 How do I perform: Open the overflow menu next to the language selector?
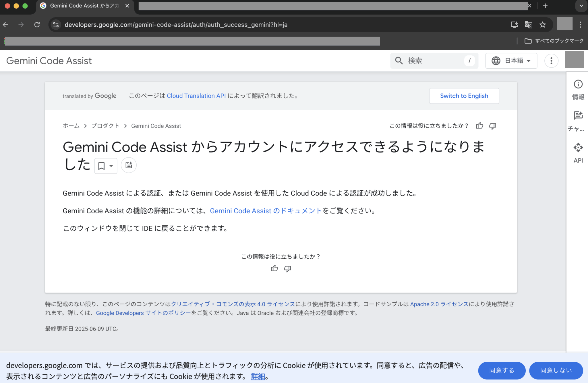(551, 61)
